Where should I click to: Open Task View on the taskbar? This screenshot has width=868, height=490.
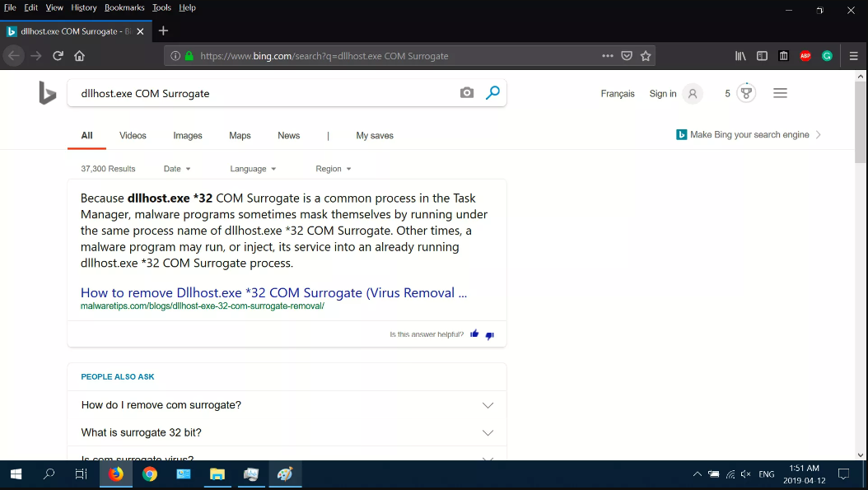(82, 474)
